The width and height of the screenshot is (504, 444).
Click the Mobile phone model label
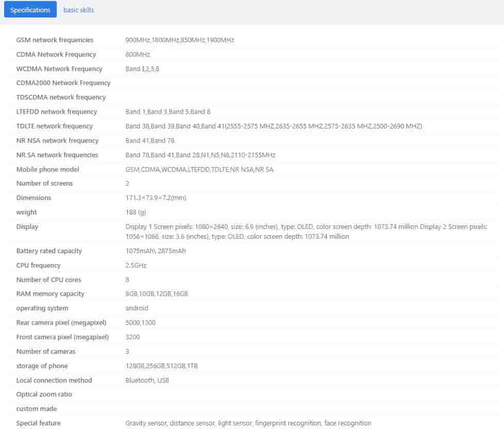48,169
